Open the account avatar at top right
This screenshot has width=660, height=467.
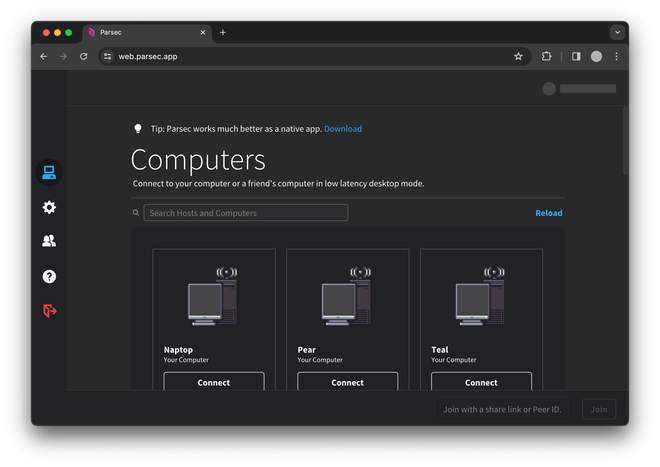coord(548,88)
